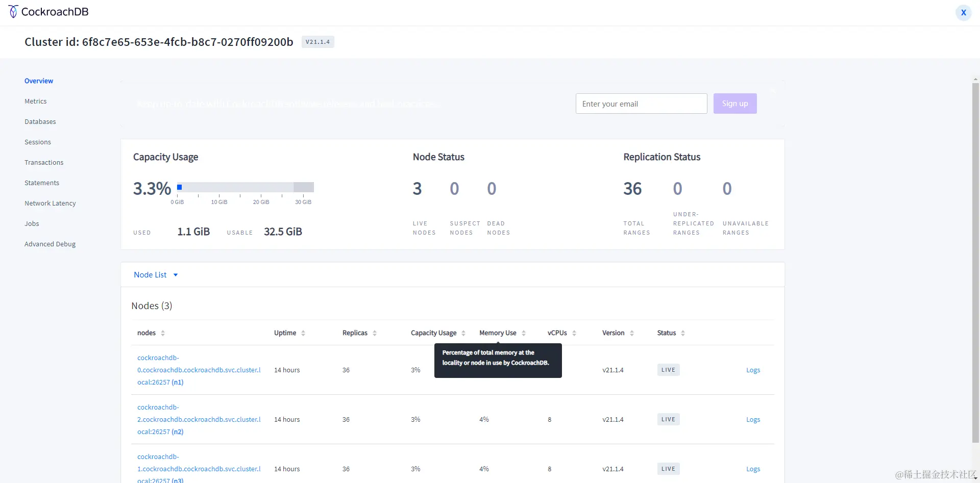Click the Nodes (3) heading
The height and width of the screenshot is (483, 980).
point(152,306)
